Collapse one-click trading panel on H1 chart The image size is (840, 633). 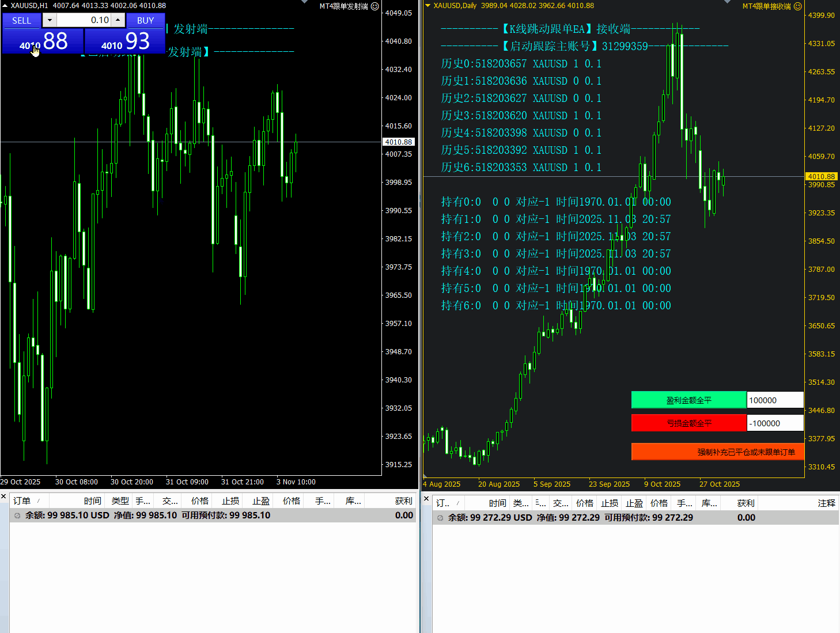(x=6, y=6)
